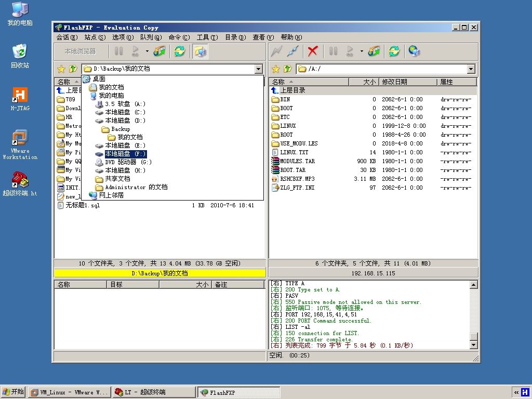Click the right pane favorites star icon
532x399 pixels.
[x=276, y=69]
